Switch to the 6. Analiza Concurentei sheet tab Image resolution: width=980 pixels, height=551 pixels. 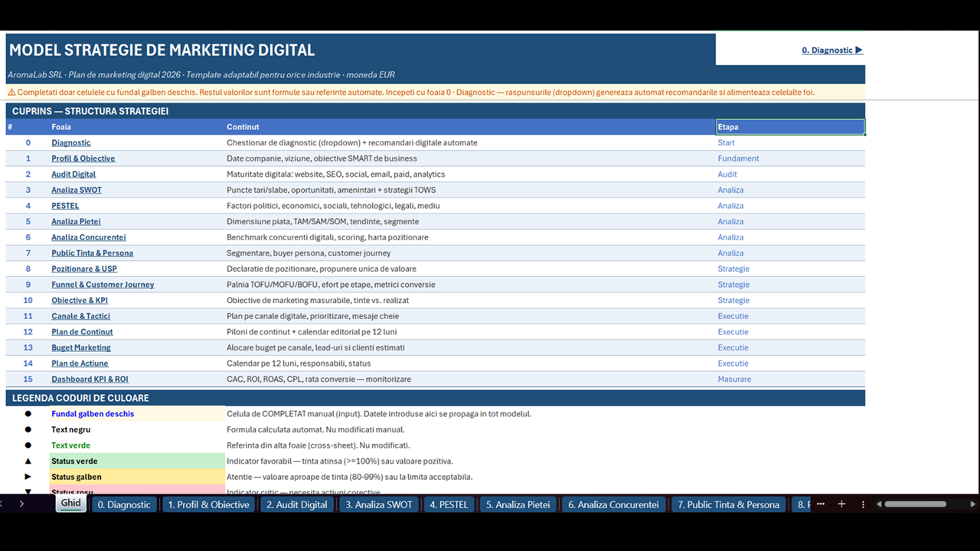click(x=613, y=504)
